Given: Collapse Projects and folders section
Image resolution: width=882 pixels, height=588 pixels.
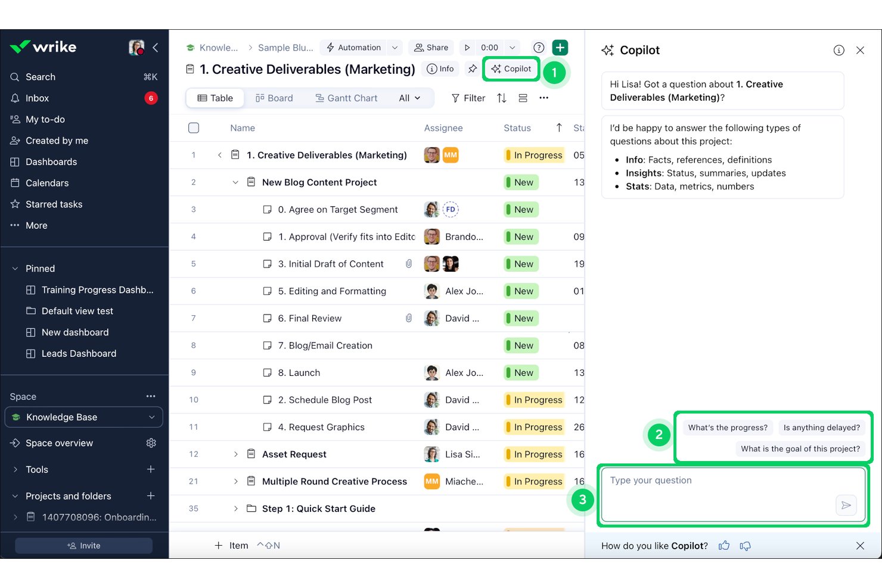Looking at the screenshot, I should [15, 496].
